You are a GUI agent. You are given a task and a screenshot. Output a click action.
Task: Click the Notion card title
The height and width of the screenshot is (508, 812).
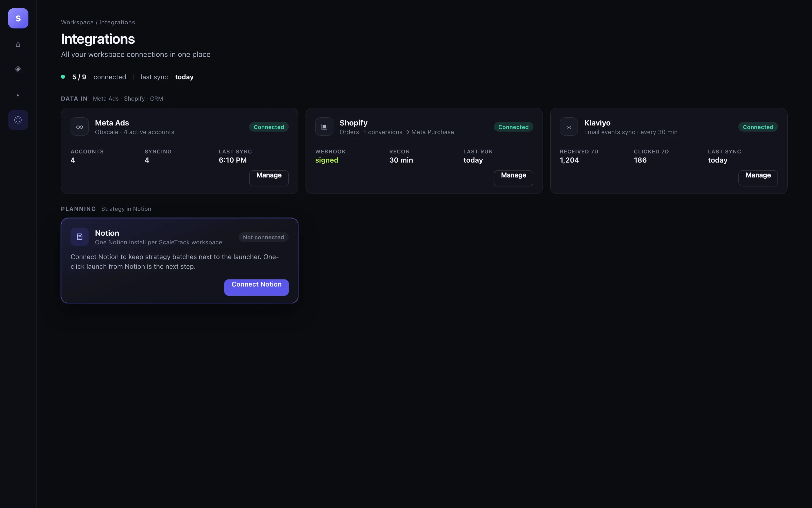[107, 233]
